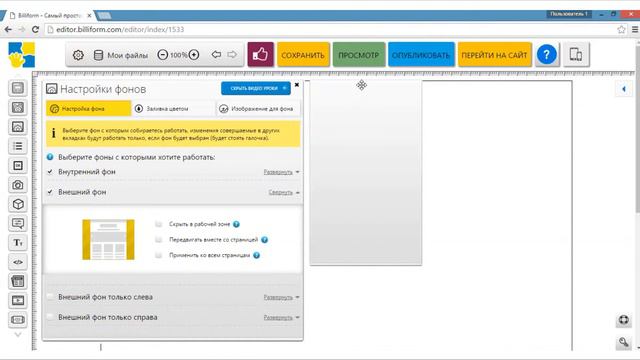640x360 pixels.
Task: Undo with the left arrow icon
Action: (x=216, y=54)
